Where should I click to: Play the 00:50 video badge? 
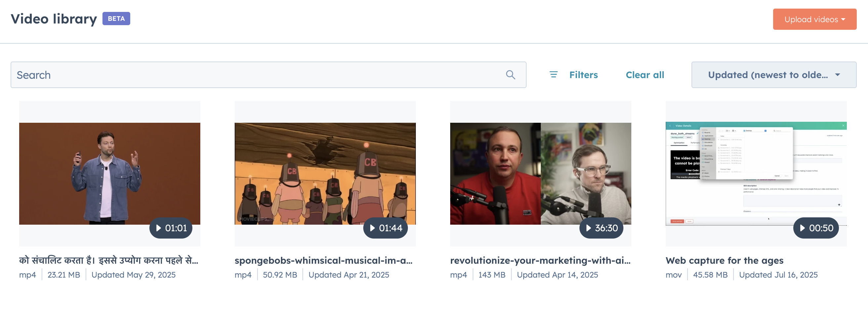click(816, 228)
